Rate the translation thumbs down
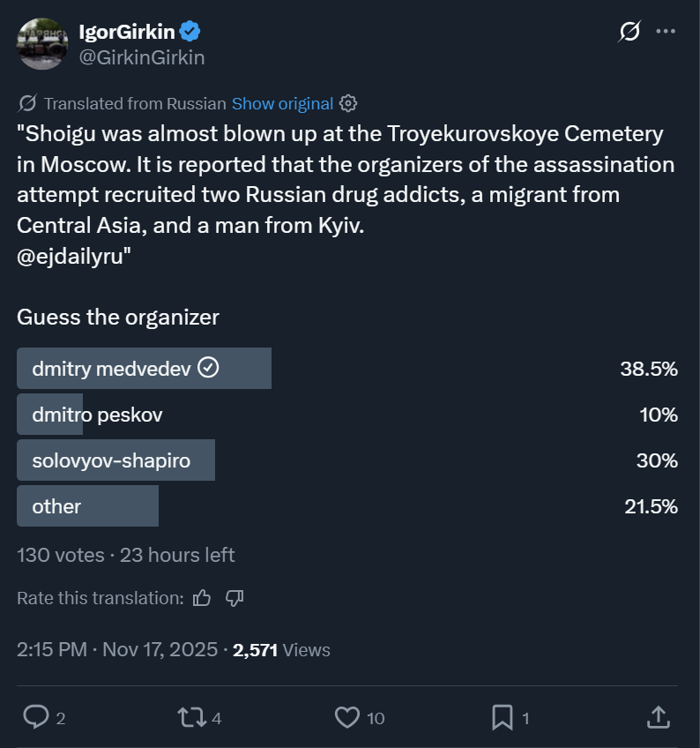The width and height of the screenshot is (700, 748). pyautogui.click(x=235, y=598)
